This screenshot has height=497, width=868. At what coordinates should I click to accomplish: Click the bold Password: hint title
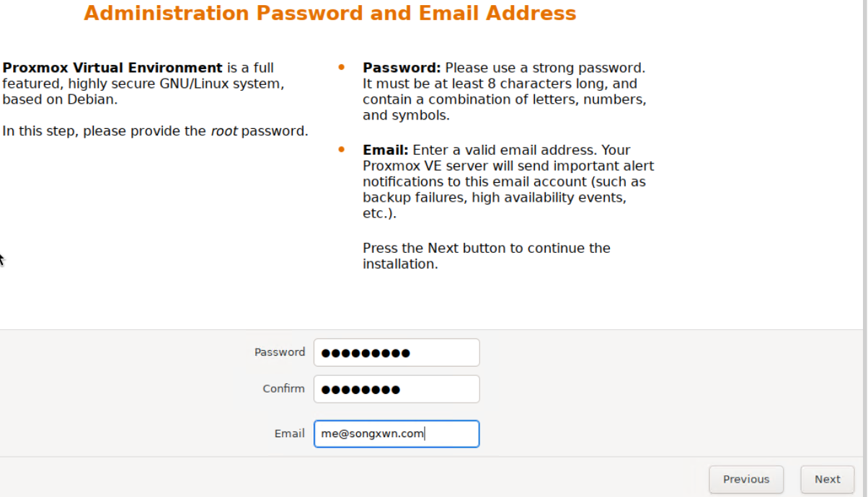[x=402, y=68]
